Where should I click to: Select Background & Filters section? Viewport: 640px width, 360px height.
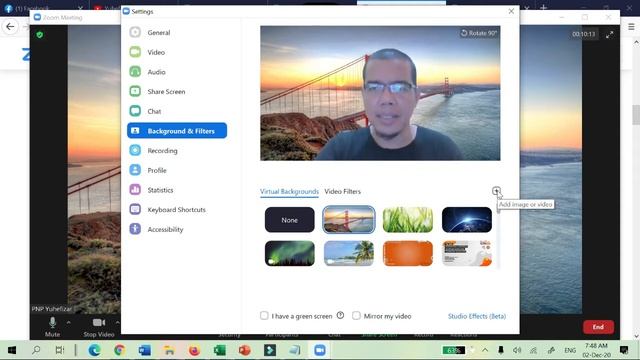(177, 131)
